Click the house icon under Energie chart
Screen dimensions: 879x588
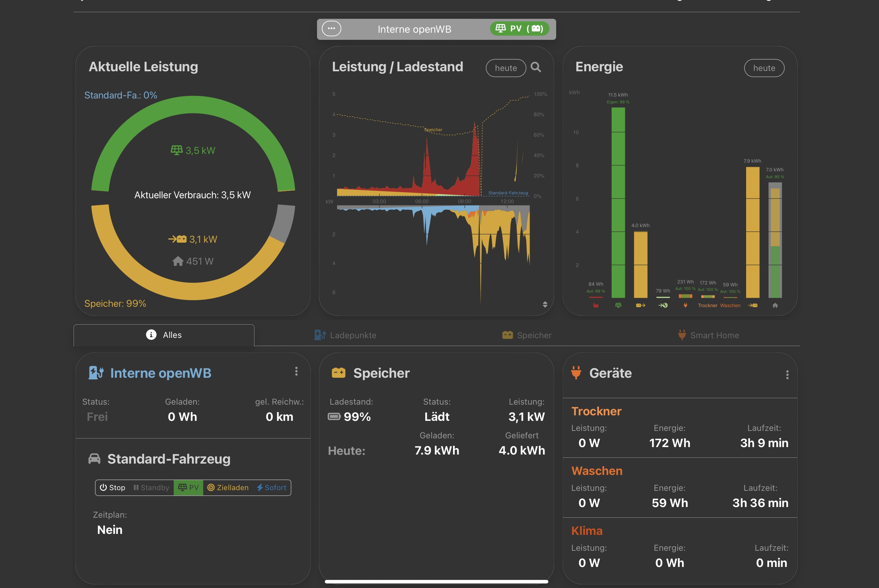coord(775,306)
